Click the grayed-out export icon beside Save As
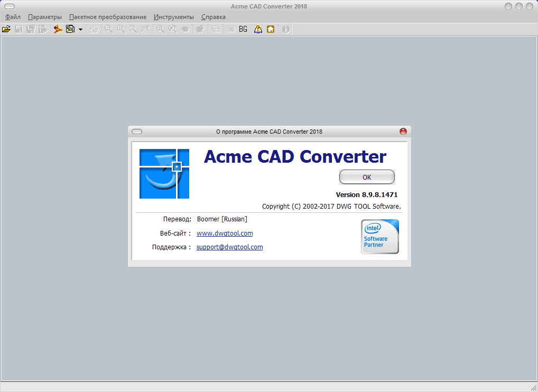This screenshot has width=538, height=392. 43,29
